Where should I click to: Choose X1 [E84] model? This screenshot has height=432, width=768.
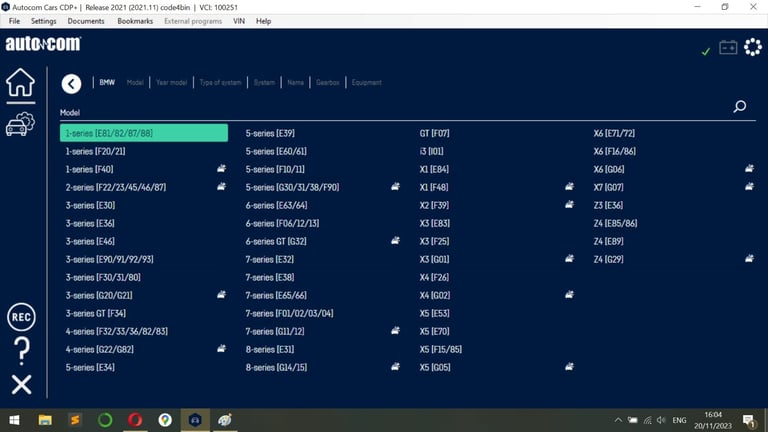click(x=434, y=169)
